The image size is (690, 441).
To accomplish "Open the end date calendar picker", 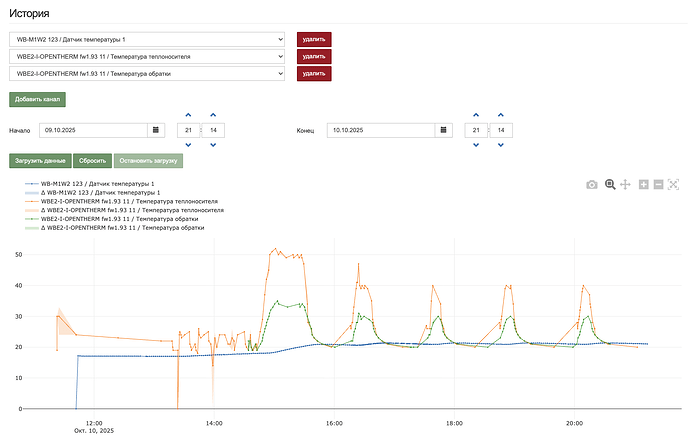I will (x=443, y=130).
